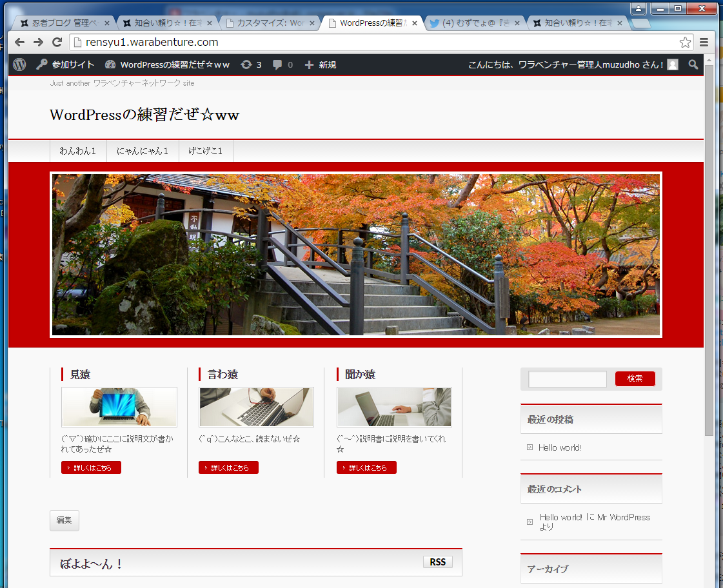Click the 編集 edit button
The width and height of the screenshot is (723, 588).
64,520
